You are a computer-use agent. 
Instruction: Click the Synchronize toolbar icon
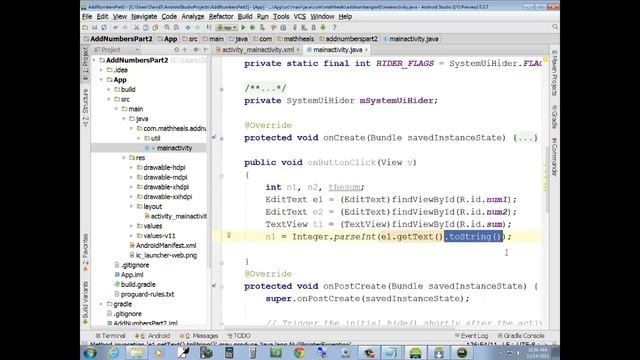104,27
